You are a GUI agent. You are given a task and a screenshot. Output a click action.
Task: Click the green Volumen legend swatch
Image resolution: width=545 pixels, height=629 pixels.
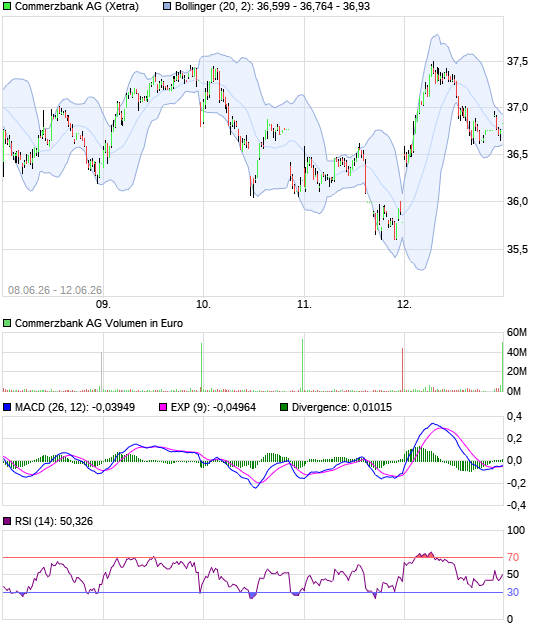coord(7,323)
